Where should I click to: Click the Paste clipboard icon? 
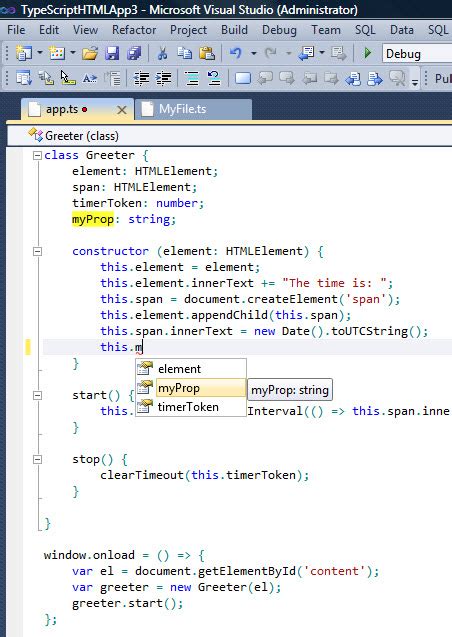pyautogui.click(x=207, y=53)
